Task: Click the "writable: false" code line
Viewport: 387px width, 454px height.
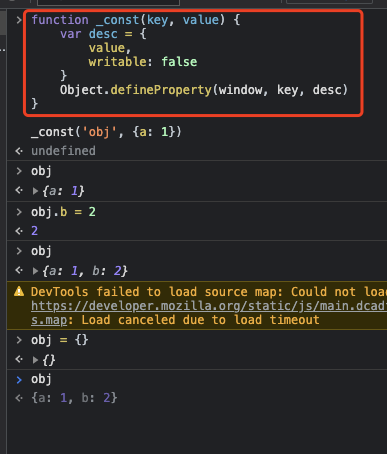Action: click(x=143, y=62)
